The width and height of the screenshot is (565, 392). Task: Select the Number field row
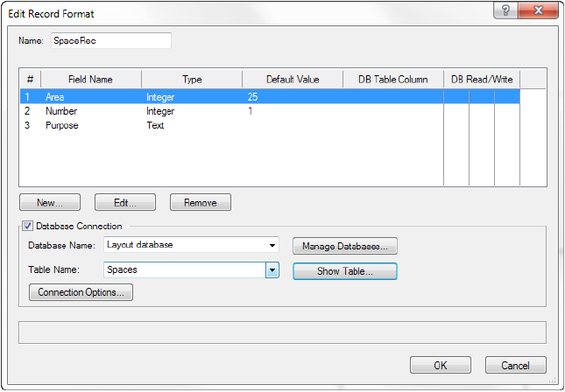click(61, 112)
